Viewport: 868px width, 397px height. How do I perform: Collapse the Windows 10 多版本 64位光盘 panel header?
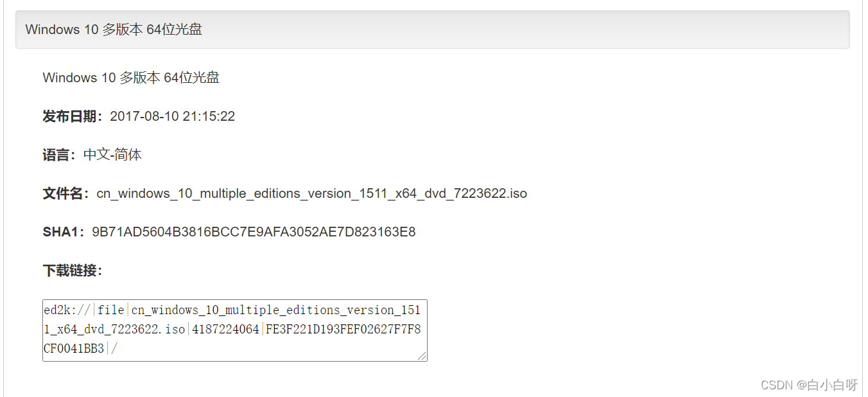tap(114, 30)
